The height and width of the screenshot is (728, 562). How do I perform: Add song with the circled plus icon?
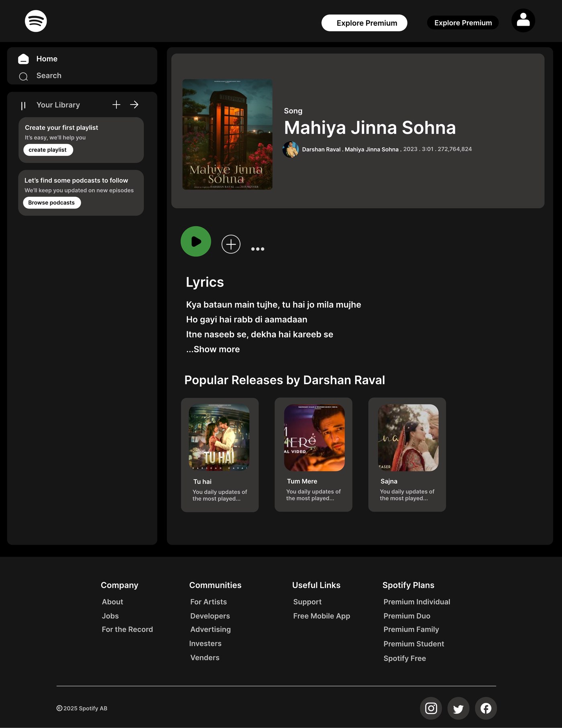[231, 244]
